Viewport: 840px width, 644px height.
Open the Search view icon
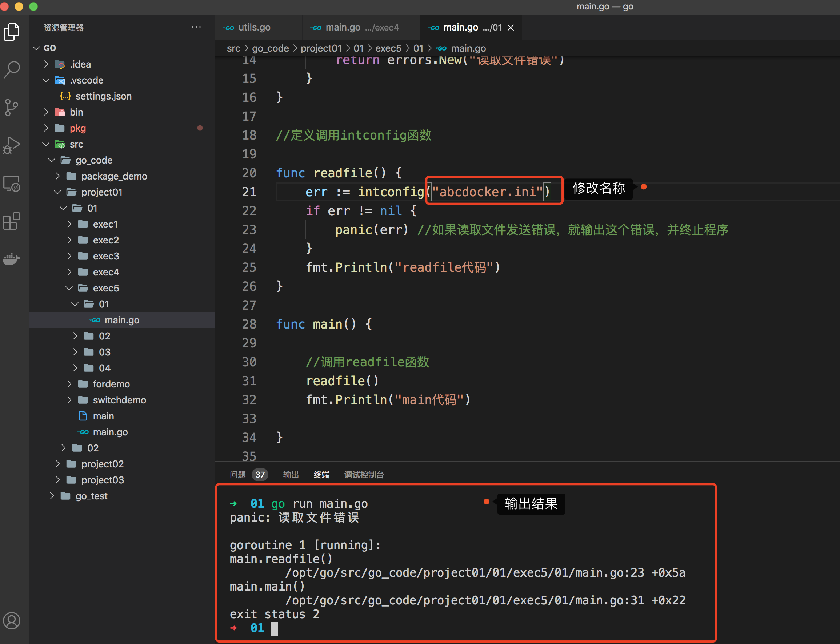(x=12, y=69)
